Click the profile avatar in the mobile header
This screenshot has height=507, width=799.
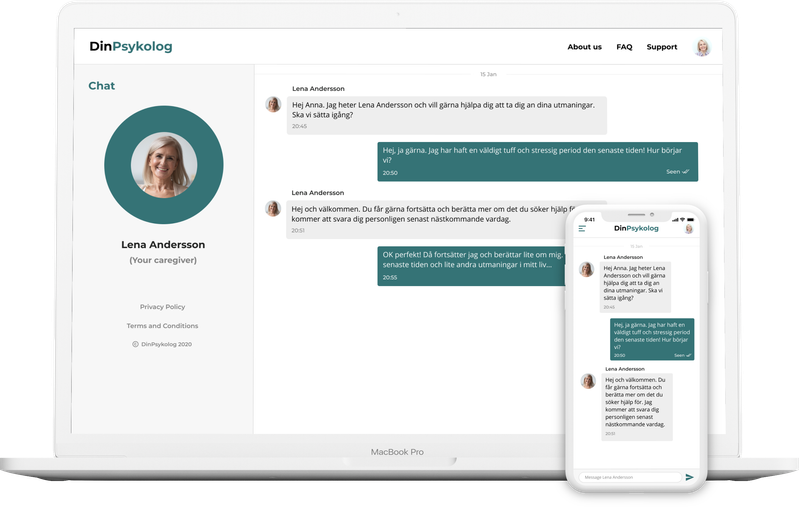[688, 229]
